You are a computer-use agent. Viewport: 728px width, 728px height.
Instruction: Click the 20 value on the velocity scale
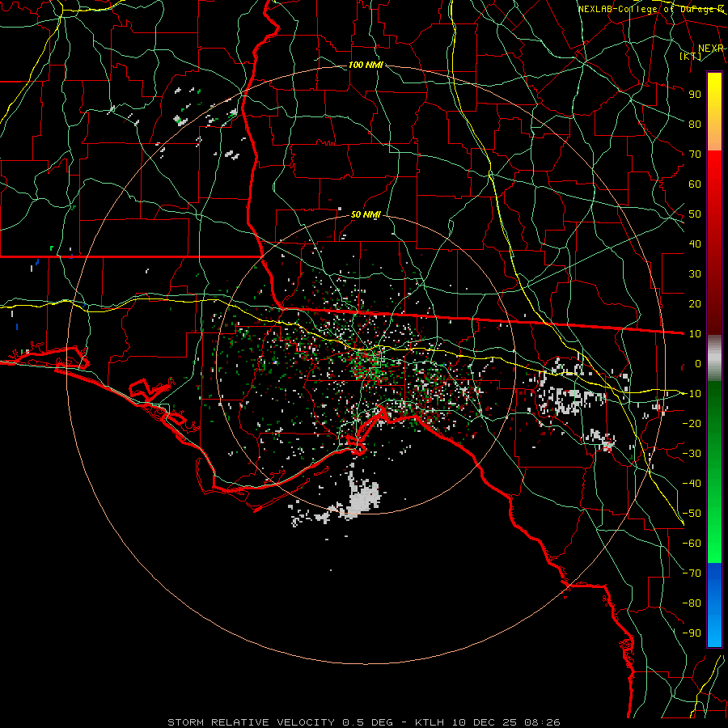click(x=695, y=303)
